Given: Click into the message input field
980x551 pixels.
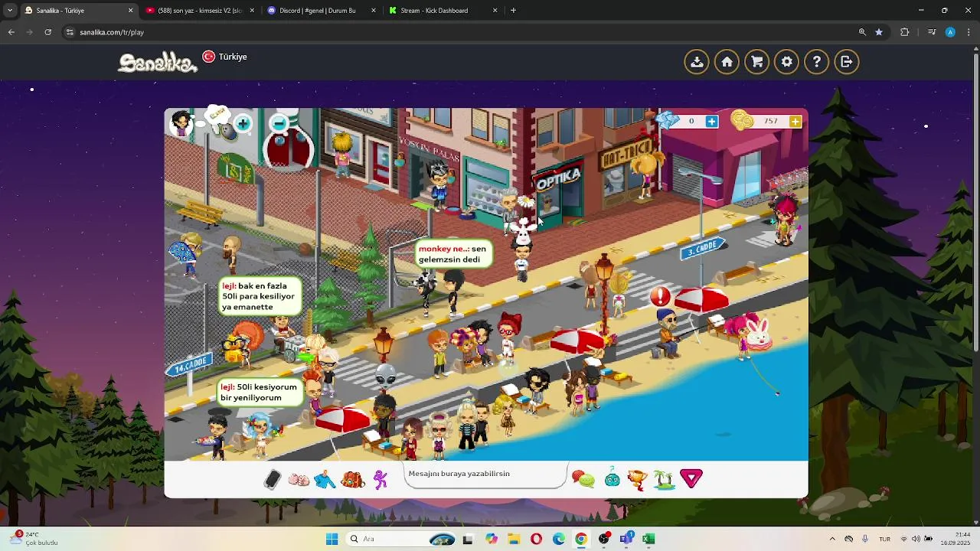Looking at the screenshot, I should pyautogui.click(x=485, y=474).
